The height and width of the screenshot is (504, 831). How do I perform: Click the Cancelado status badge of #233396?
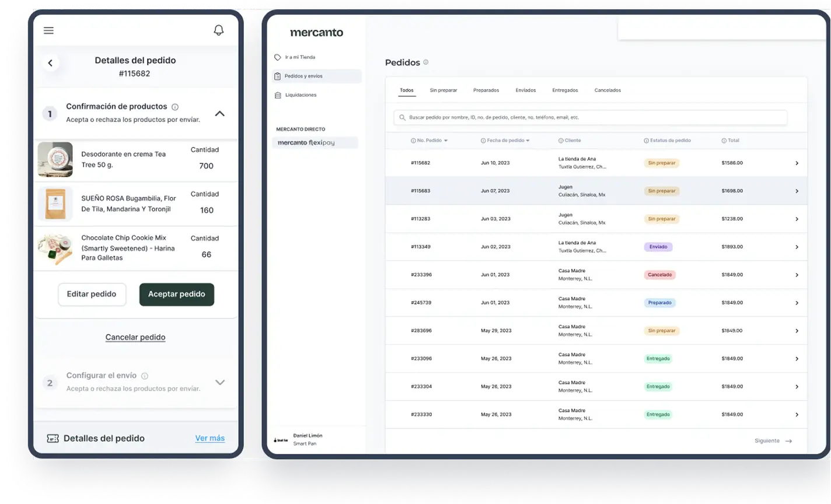coord(660,275)
